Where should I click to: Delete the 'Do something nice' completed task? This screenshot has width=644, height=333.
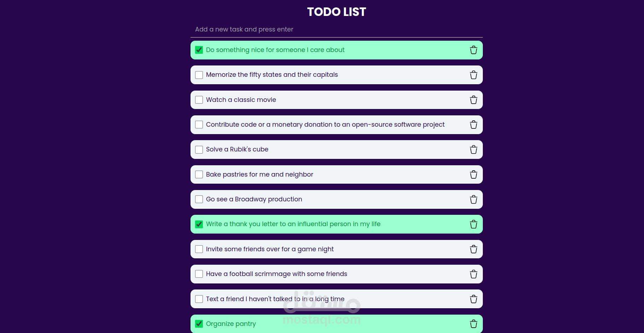[x=474, y=50]
